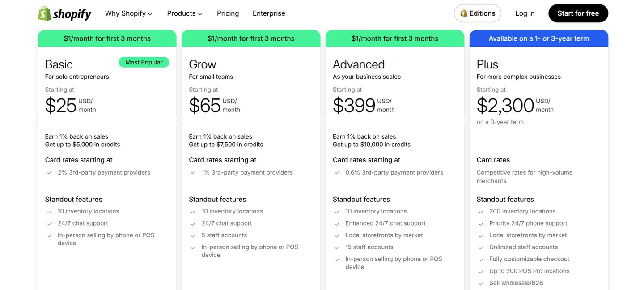Click the blue 1- or 3-year term banner
The width and height of the screenshot is (644, 290).
click(x=538, y=38)
